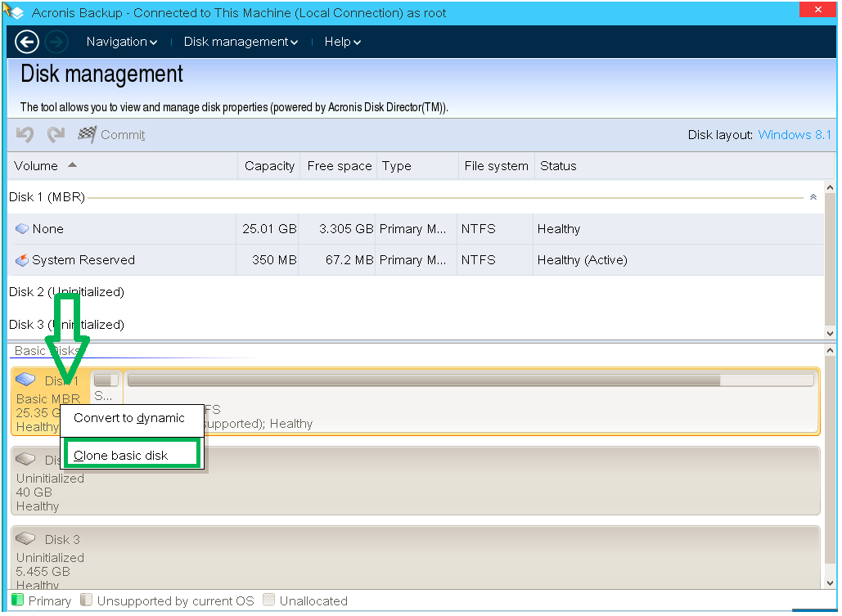Click the Commit button label
The image size is (842, 616).
tap(123, 135)
